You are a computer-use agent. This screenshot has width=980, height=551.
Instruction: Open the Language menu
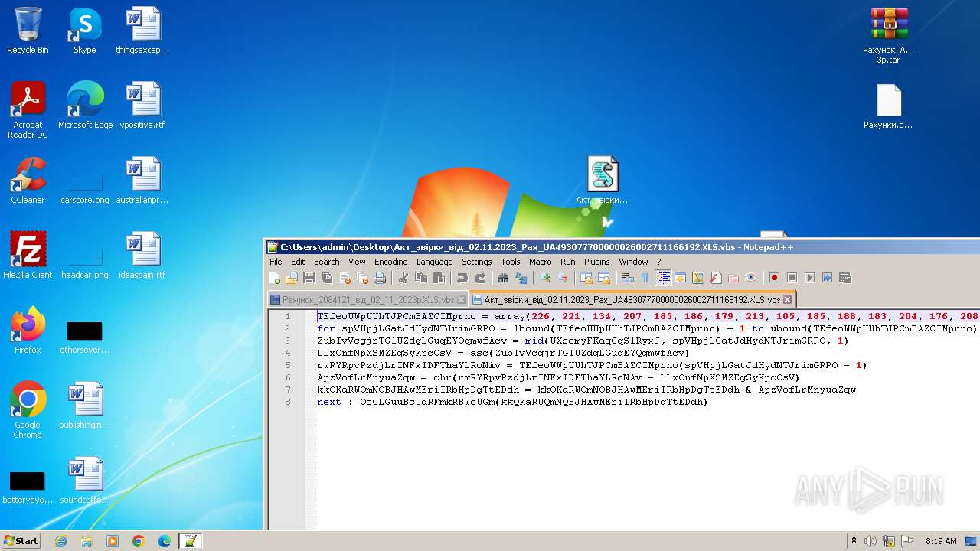[x=434, y=262]
